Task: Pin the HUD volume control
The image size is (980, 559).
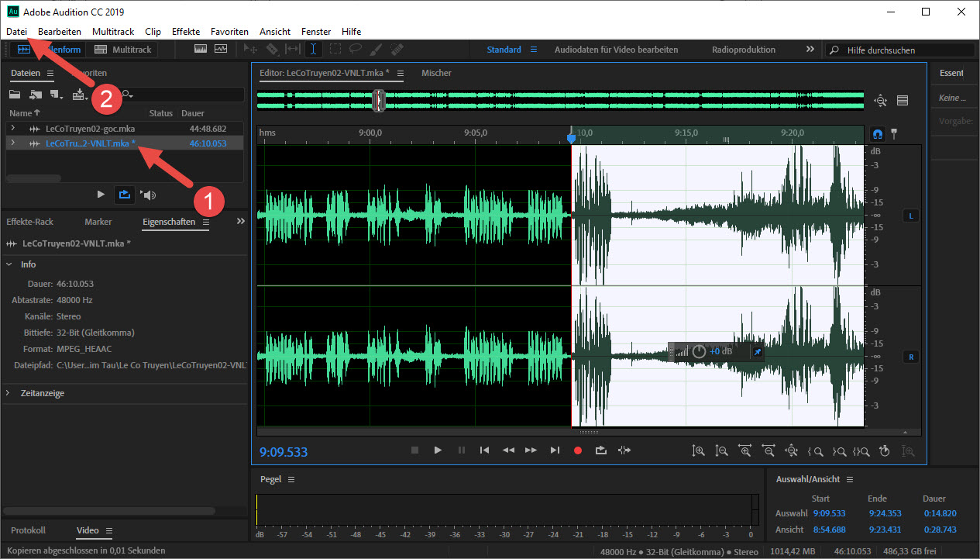Action: [758, 351]
